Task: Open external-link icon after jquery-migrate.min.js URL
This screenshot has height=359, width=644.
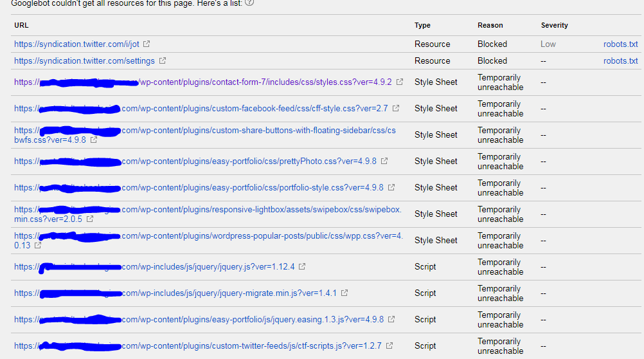Action: [344, 293]
